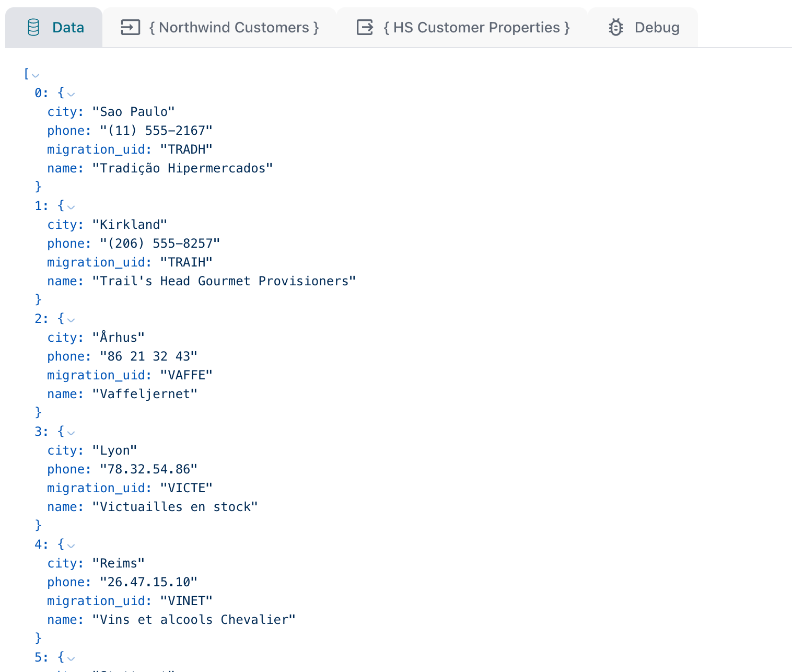Select the city value "Sao Paulo"
Image resolution: width=792 pixels, height=672 pixels.
(134, 112)
